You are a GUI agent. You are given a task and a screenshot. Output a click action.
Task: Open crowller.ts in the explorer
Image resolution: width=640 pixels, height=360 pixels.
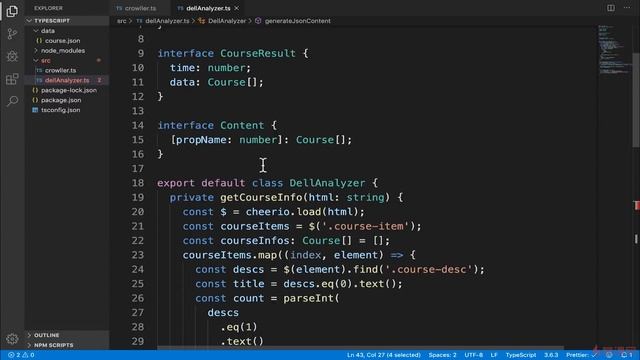pos(60,70)
